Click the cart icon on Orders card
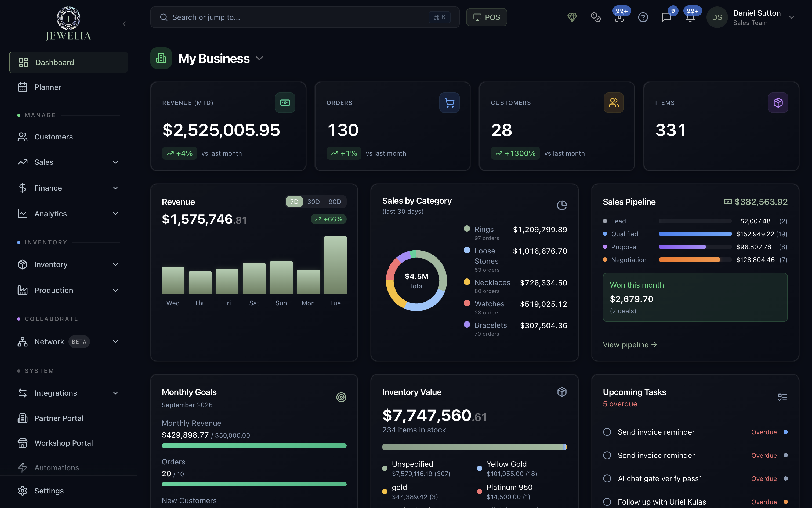The height and width of the screenshot is (508, 812). [x=449, y=102]
